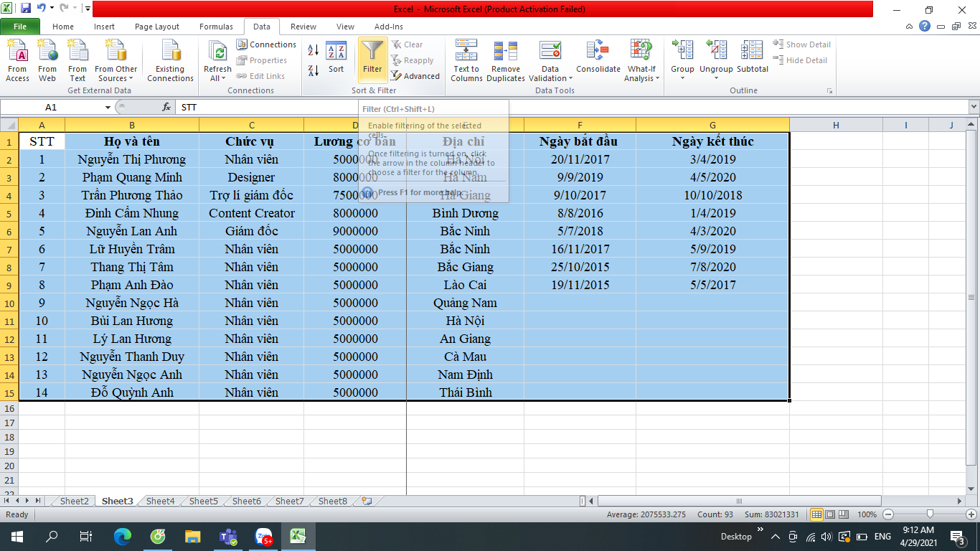980x551 pixels.
Task: Click the Undo icon
Action: pyautogui.click(x=42, y=9)
